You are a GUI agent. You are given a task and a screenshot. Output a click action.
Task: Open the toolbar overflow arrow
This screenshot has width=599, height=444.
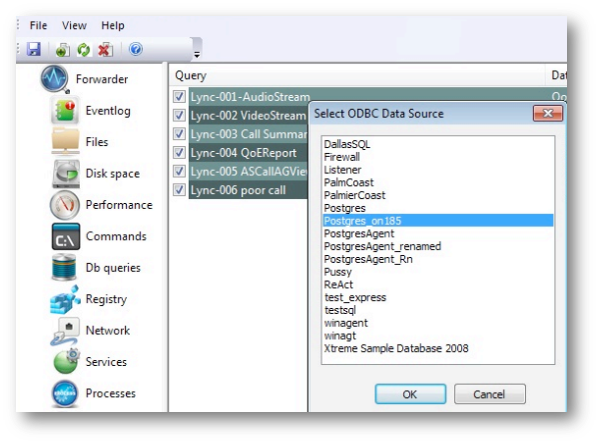(x=197, y=55)
